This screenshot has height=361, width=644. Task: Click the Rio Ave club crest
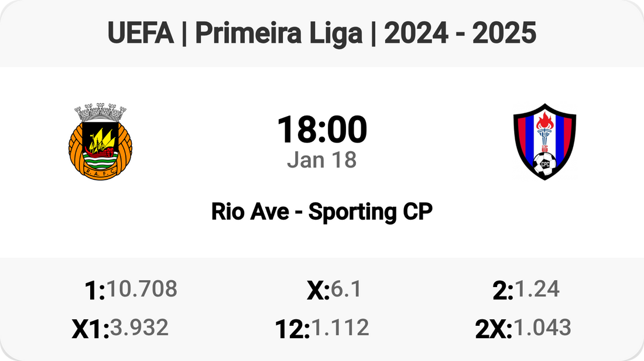tap(99, 143)
